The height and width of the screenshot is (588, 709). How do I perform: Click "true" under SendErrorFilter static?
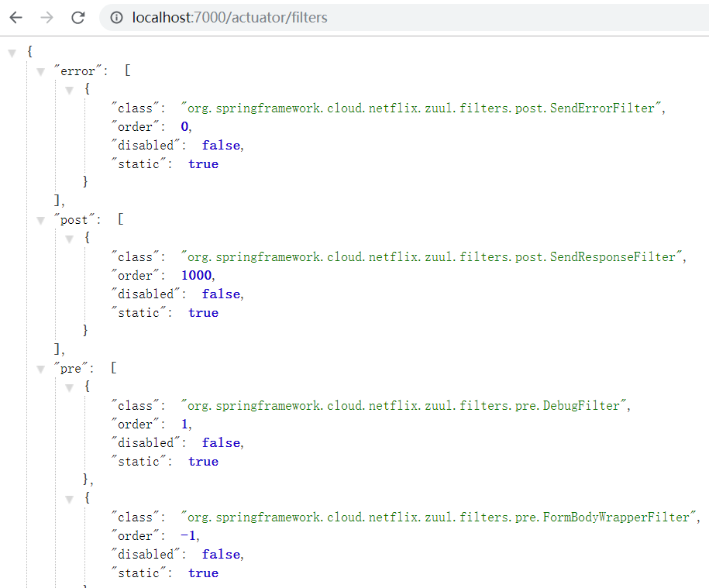click(x=204, y=164)
